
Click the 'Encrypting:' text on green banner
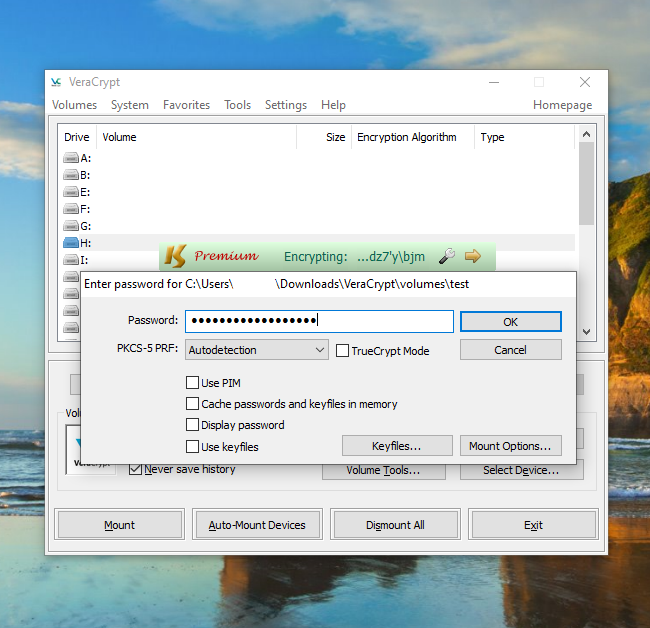315,257
